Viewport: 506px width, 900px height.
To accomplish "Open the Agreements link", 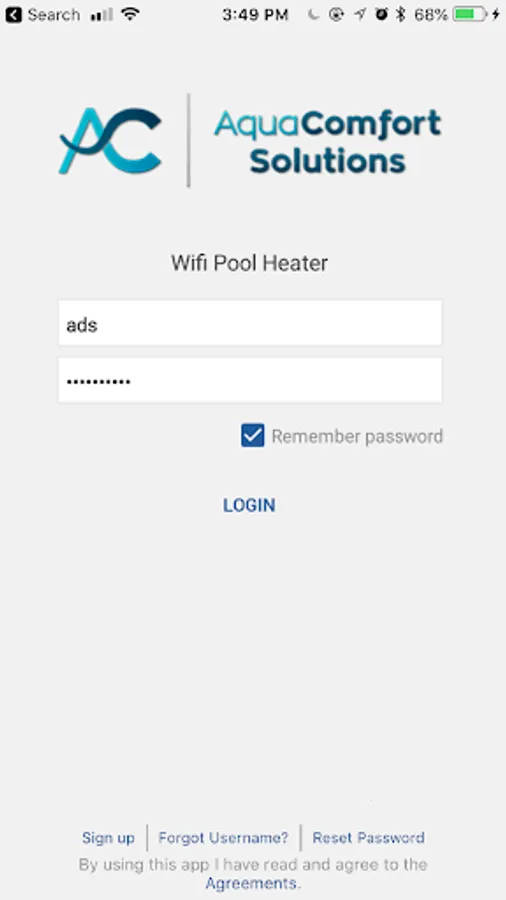I will [x=251, y=883].
